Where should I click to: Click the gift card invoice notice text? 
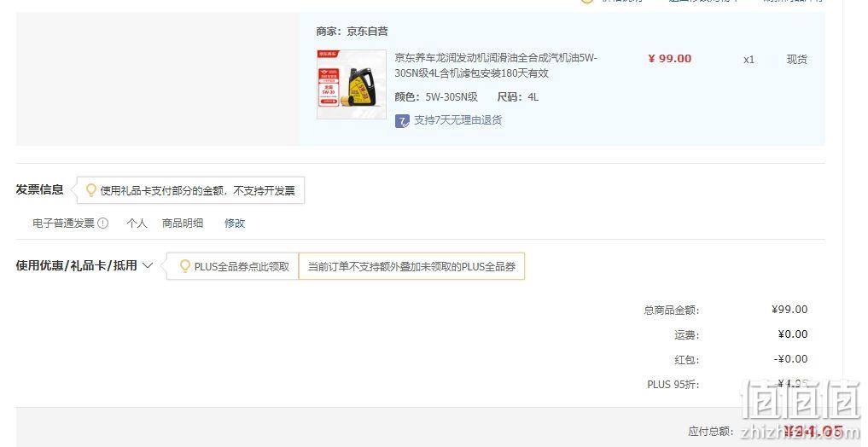click(x=198, y=191)
